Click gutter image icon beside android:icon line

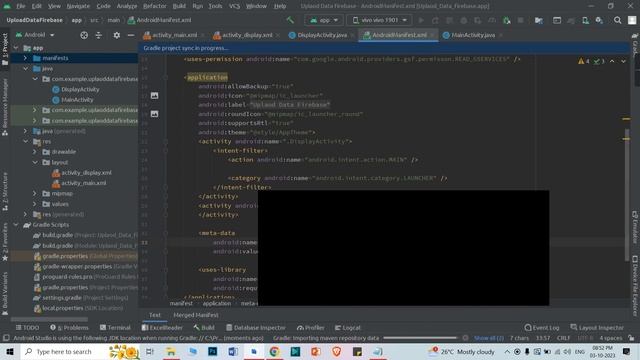154,96
